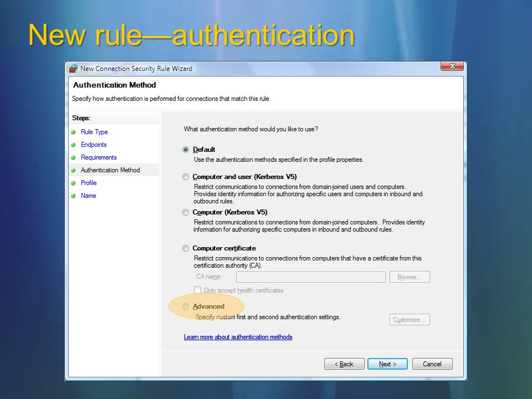Go back with the < Back button
Screen dimensions: 532x399
click(344, 364)
